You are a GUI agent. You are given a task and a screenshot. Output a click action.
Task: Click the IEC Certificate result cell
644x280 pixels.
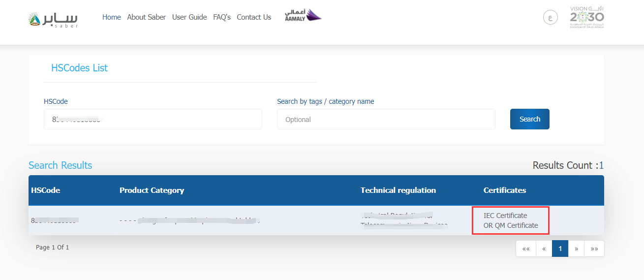coord(510,220)
